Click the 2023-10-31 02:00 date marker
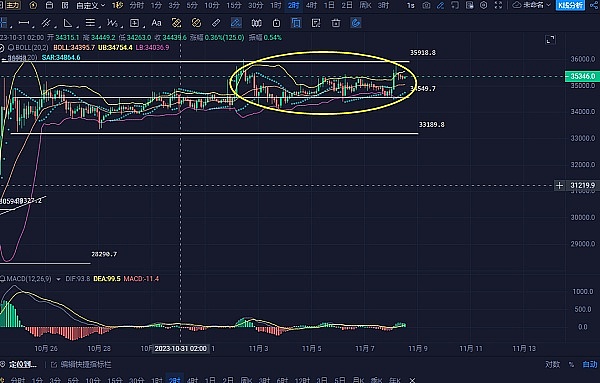The image size is (600, 383). pos(181,349)
